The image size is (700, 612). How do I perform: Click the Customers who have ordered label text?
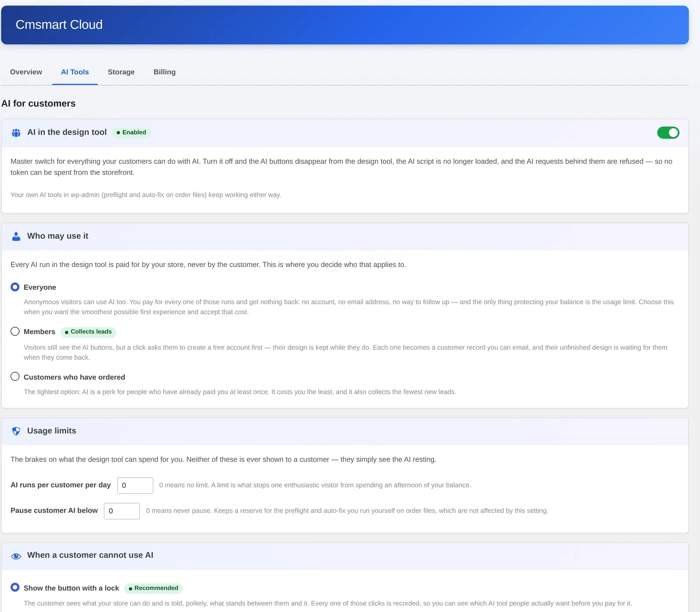point(74,377)
